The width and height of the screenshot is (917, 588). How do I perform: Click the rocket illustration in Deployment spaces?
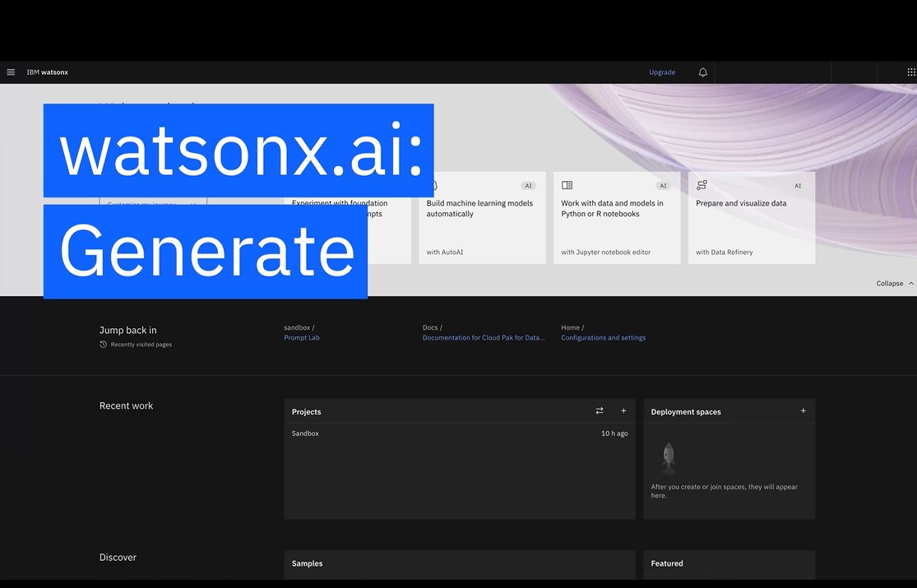[x=669, y=457]
